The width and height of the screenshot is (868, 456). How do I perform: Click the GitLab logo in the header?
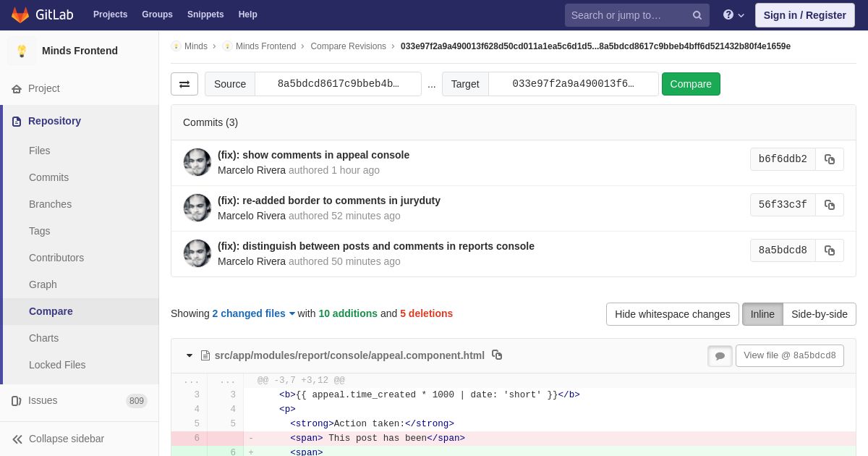(41, 14)
